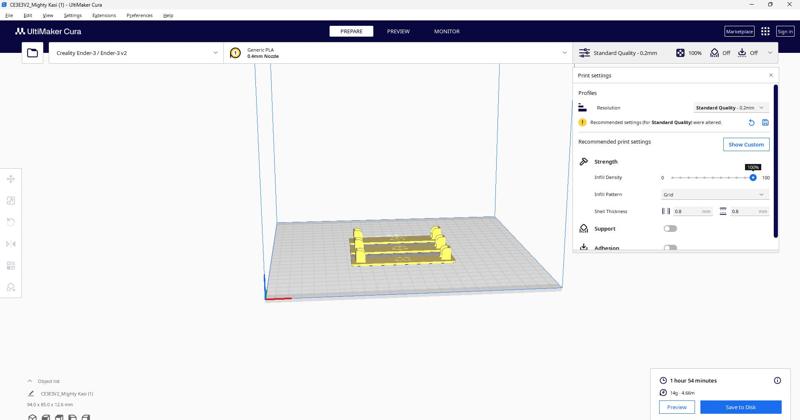This screenshot has height=420, width=800.
Task: Click the wall thickness icon
Action: [x=666, y=211]
